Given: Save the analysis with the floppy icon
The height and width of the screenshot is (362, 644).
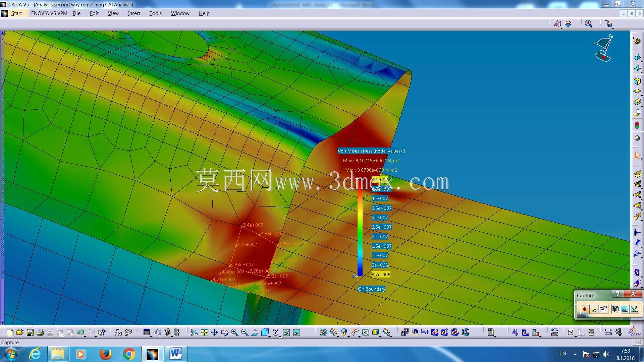Looking at the screenshot, I should pyautogui.click(x=30, y=333).
